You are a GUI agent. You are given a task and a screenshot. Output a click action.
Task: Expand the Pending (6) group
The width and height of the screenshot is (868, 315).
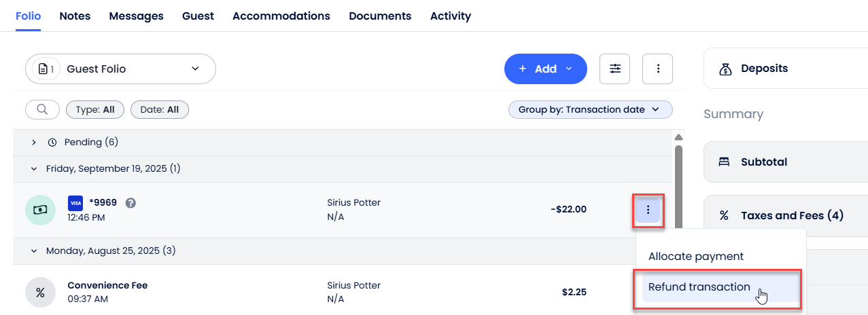tap(34, 143)
